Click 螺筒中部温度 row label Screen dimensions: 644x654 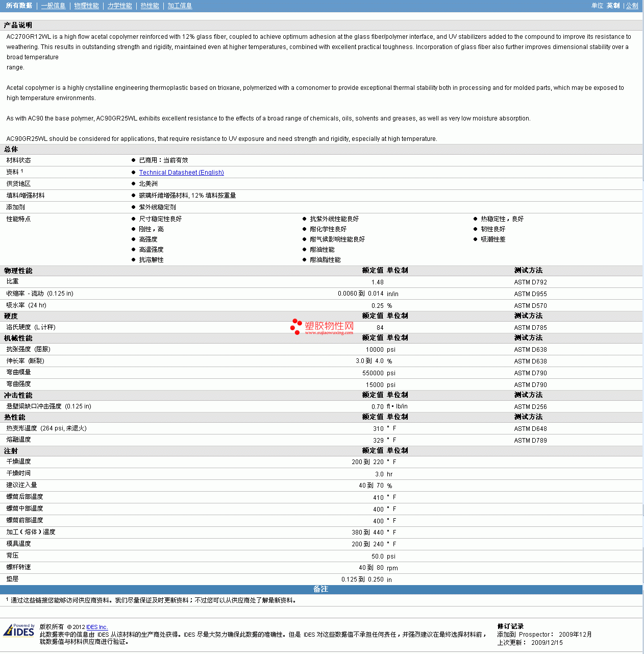point(24,508)
